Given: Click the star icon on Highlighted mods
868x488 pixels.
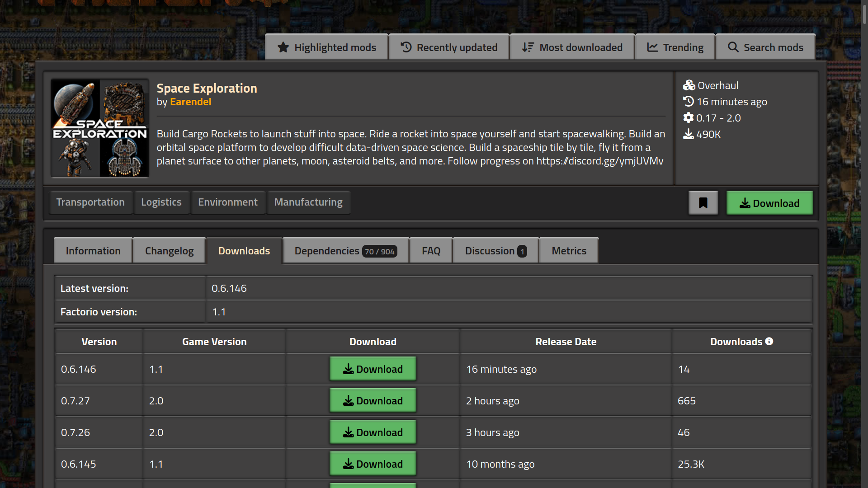Looking at the screenshot, I should [283, 47].
